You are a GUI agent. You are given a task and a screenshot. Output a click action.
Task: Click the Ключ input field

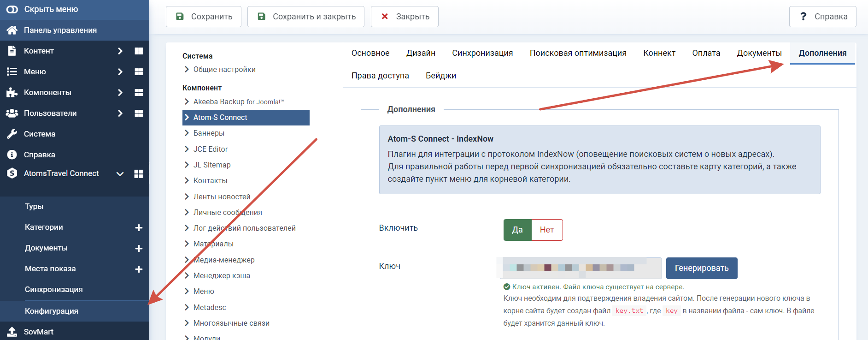click(x=580, y=268)
